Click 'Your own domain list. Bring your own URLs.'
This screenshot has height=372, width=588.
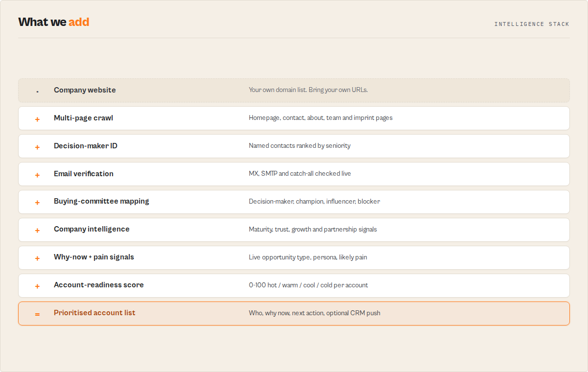pos(308,90)
